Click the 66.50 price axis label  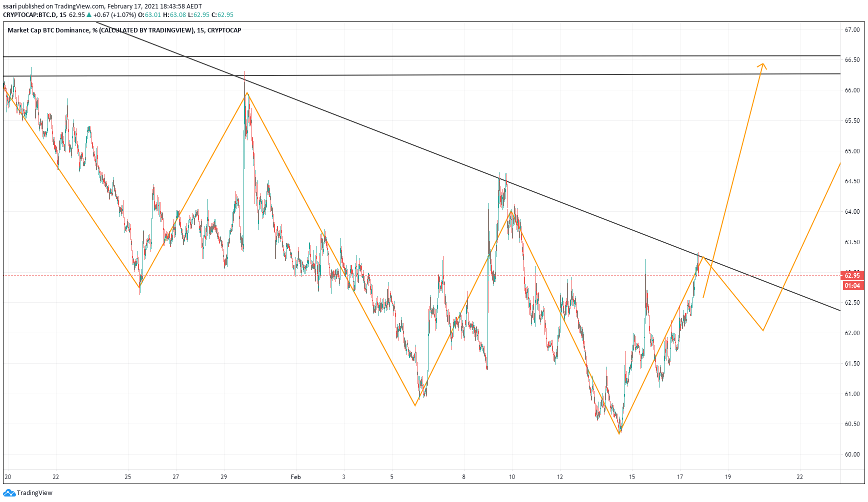click(x=852, y=60)
